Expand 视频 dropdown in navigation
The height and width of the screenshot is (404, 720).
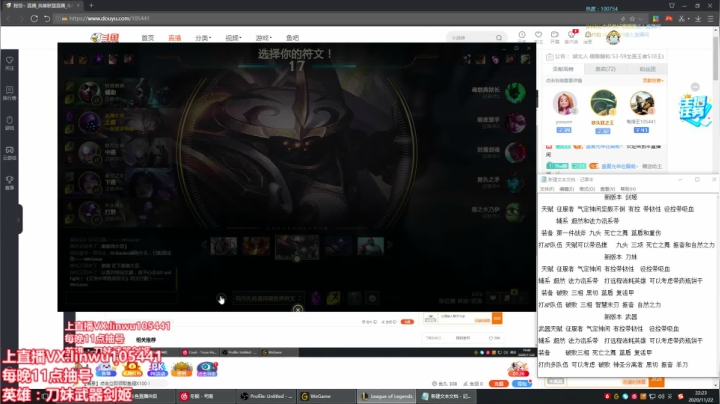[x=233, y=38]
